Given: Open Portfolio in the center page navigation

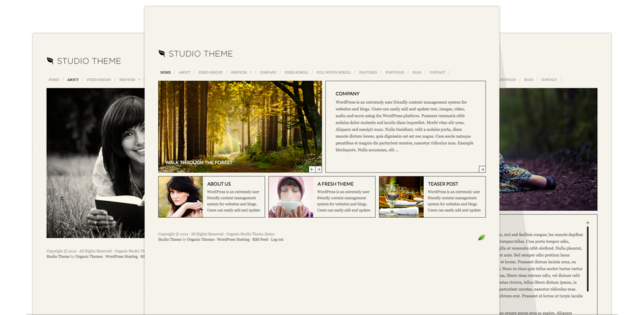Looking at the screenshot, I should click(395, 73).
